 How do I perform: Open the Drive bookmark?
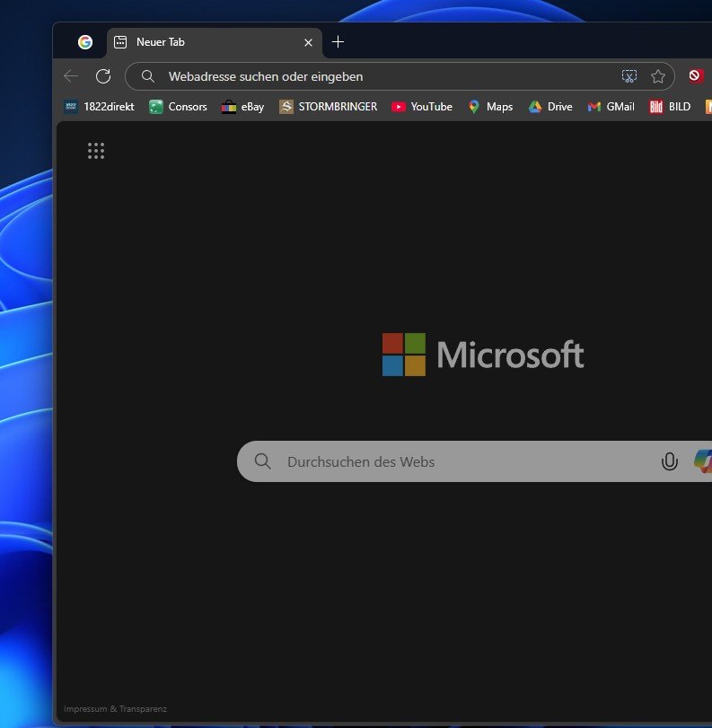(x=550, y=107)
